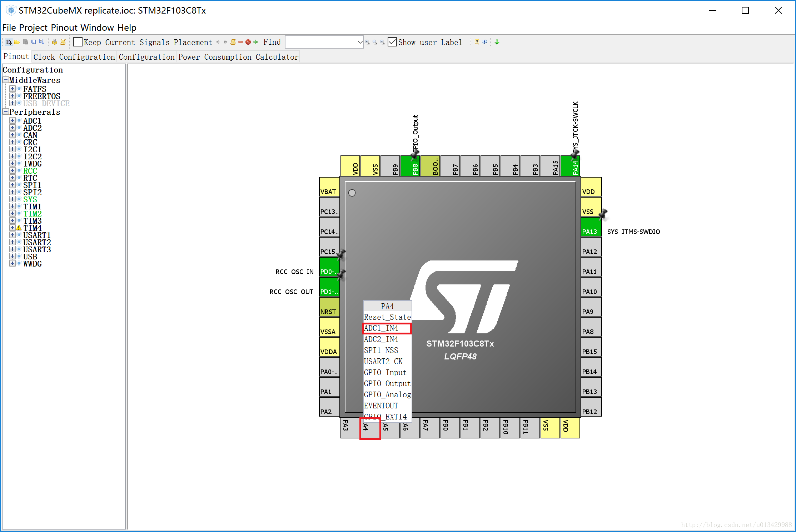796x532 pixels.
Task: Open the Project menu
Action: coord(33,28)
